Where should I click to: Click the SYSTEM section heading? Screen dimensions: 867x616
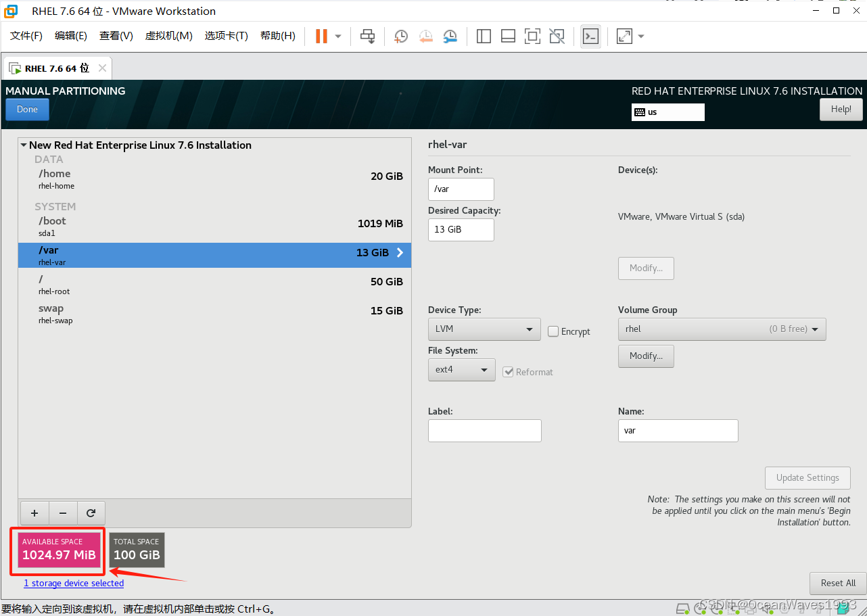(x=55, y=207)
